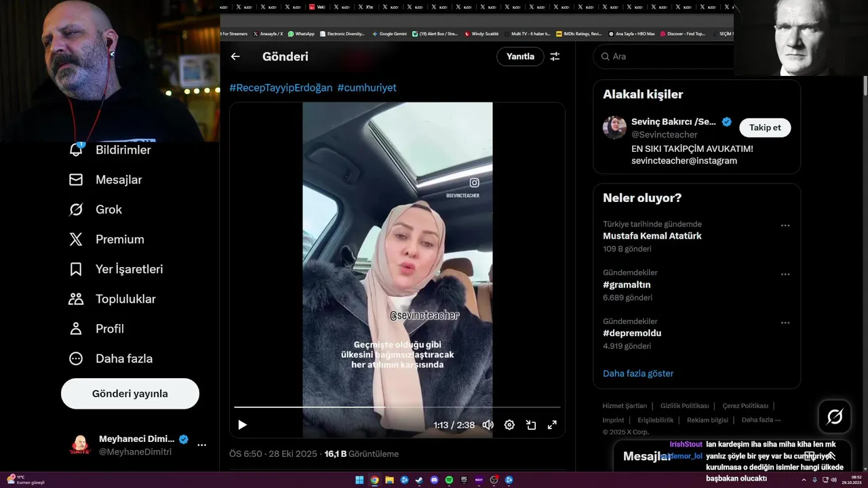This screenshot has width=868, height=488.
Task: Expand the Daha fazla footer menu
Action: tap(761, 420)
